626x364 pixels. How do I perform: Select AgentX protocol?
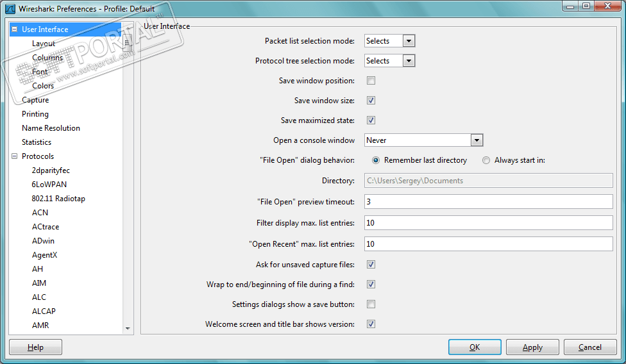tap(44, 255)
